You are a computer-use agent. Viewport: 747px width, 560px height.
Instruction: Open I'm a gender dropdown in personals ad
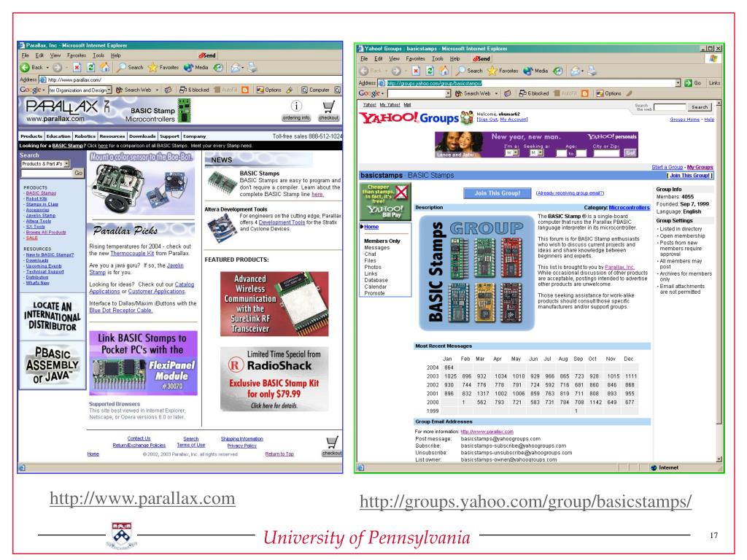tap(516, 153)
